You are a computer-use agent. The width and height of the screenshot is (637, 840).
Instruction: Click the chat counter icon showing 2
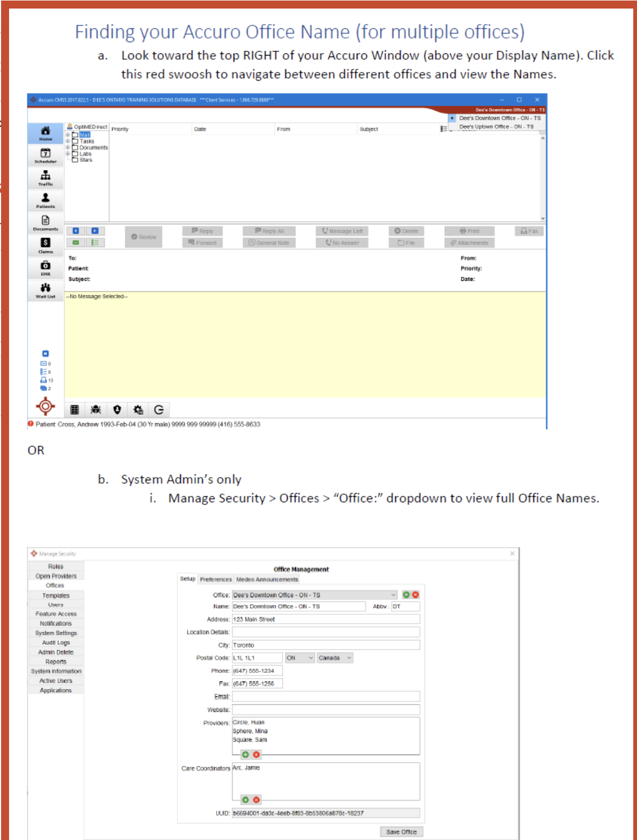pos(45,389)
